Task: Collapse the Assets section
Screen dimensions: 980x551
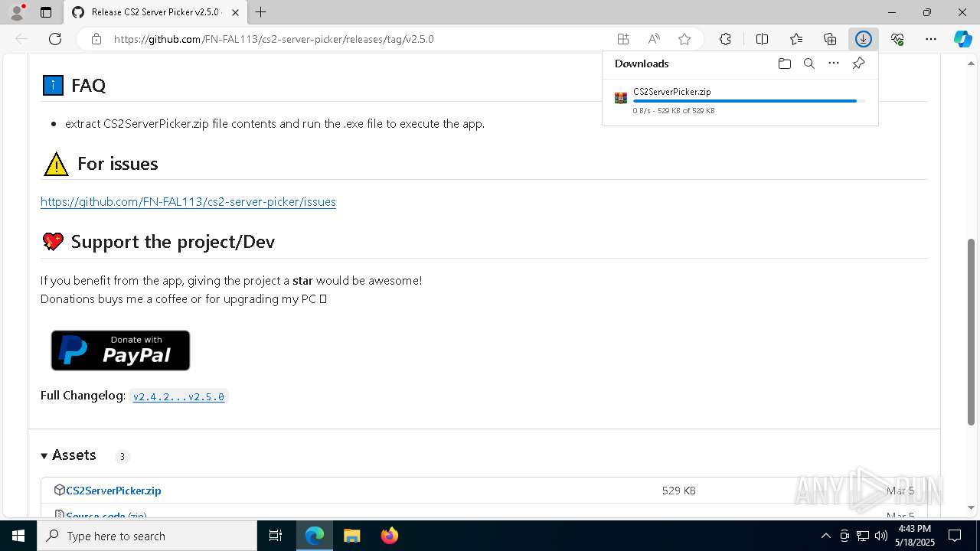Action: (x=69, y=455)
